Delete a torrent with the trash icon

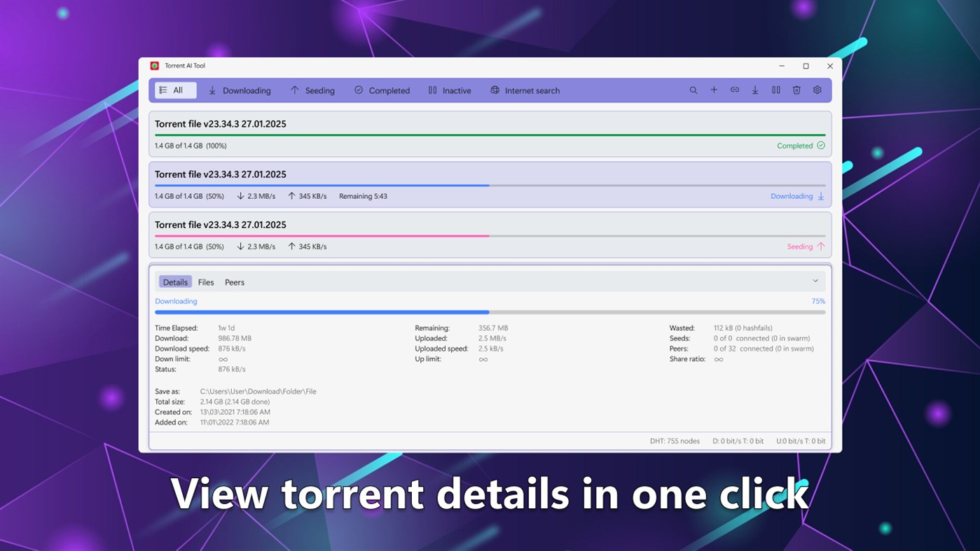[796, 90]
